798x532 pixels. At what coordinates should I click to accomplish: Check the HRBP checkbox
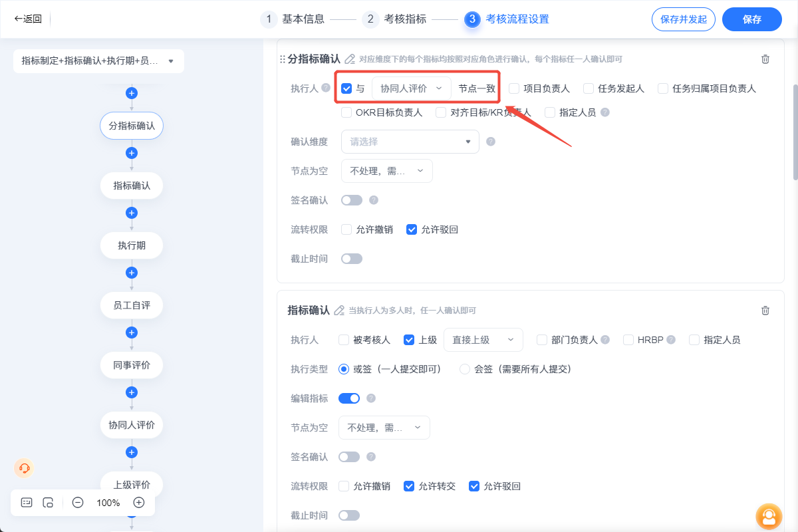point(628,340)
